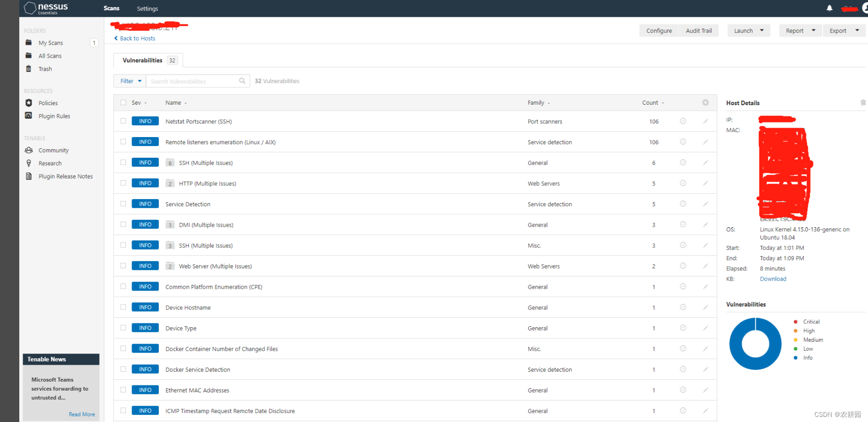Sort by Sev column

(139, 103)
